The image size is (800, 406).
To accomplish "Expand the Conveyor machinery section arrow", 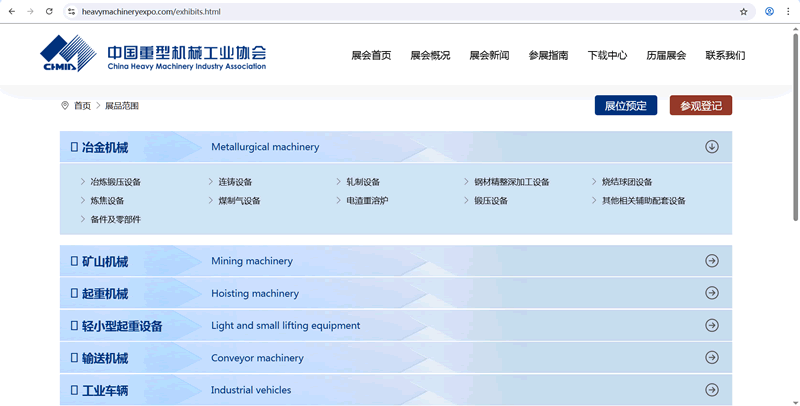I will 712,358.
